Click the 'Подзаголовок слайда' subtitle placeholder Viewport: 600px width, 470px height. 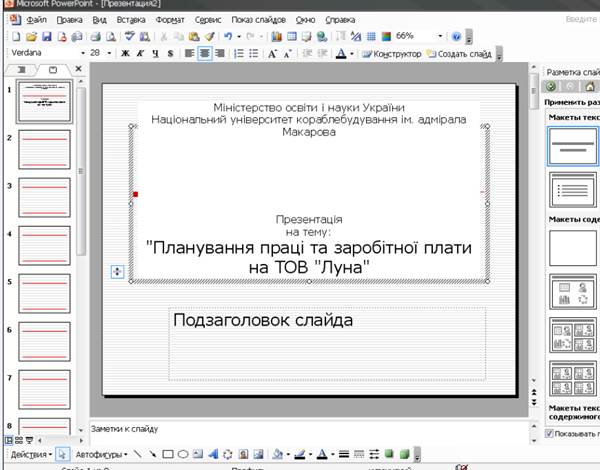pyautogui.click(x=327, y=343)
